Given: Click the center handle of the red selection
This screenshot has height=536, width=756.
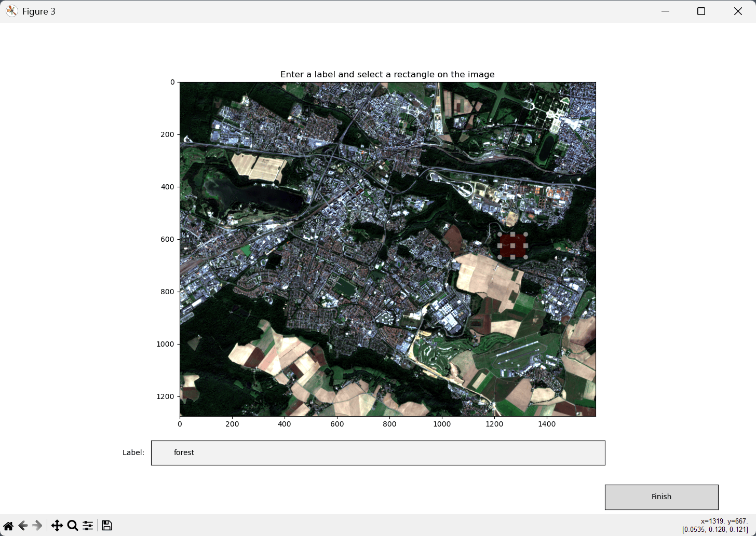Looking at the screenshot, I should pyautogui.click(x=513, y=246).
